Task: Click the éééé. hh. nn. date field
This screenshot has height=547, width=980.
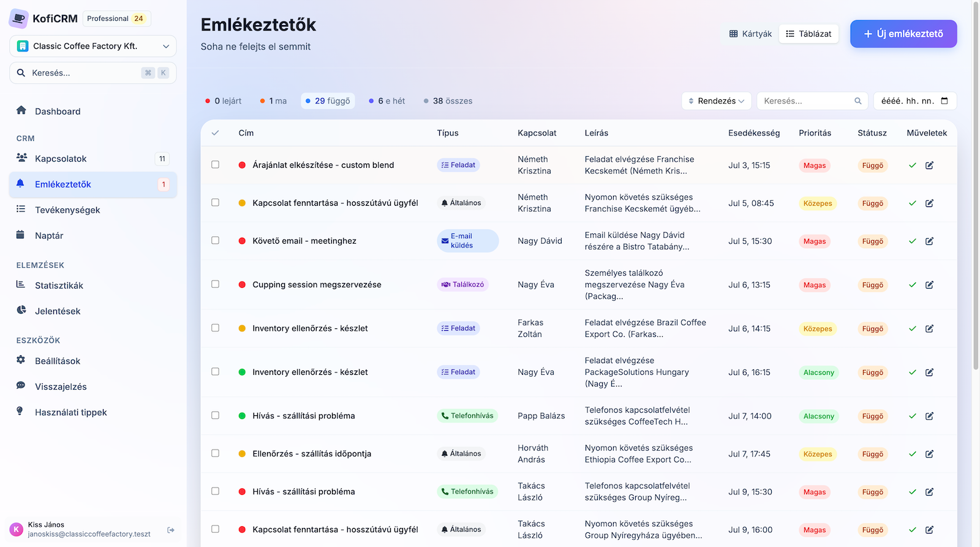Action: [x=915, y=101]
